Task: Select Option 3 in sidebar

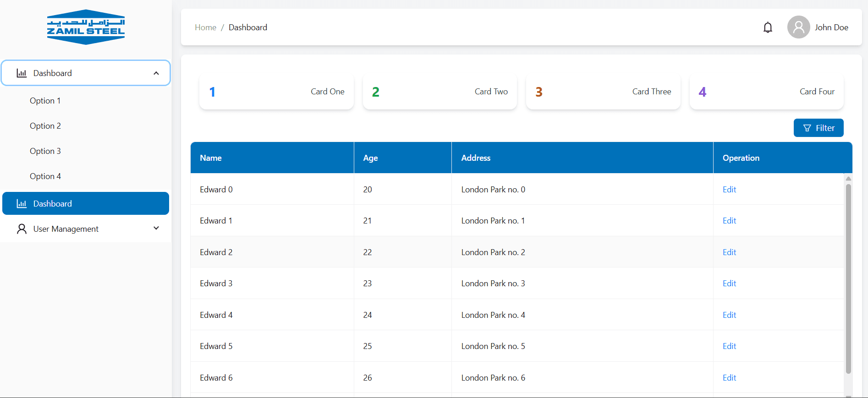Action: [x=45, y=151]
